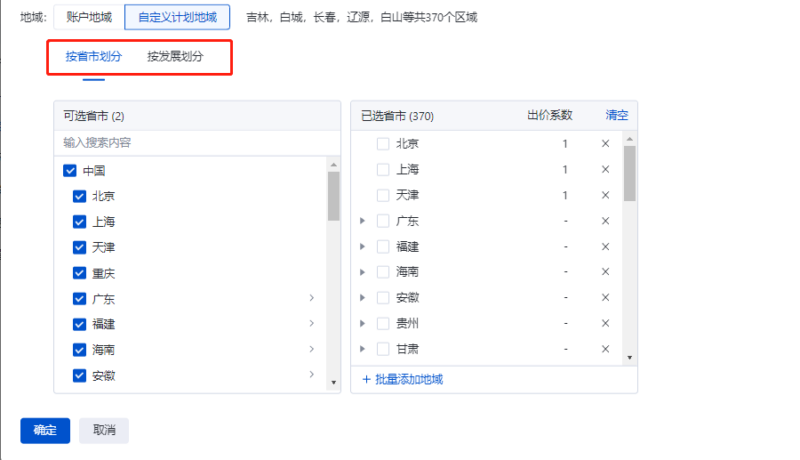Check 海南 in the selected provinces list
The image size is (800, 460).
[x=383, y=272]
